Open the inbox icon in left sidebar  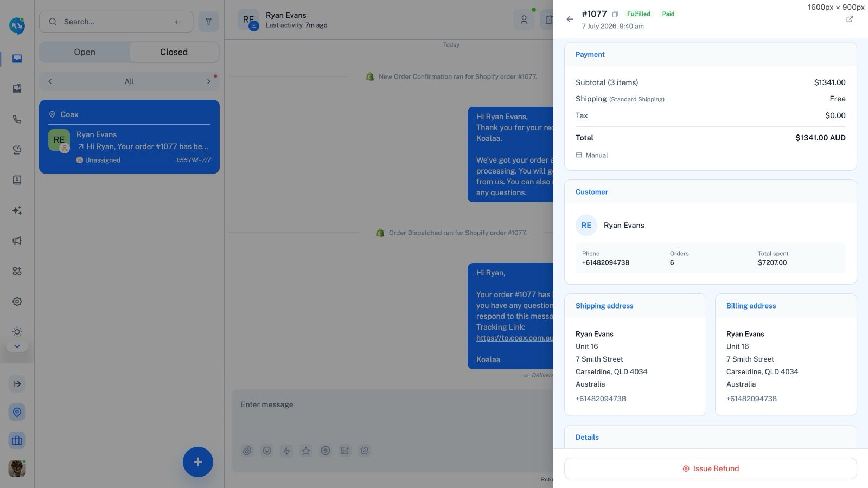pos(17,59)
